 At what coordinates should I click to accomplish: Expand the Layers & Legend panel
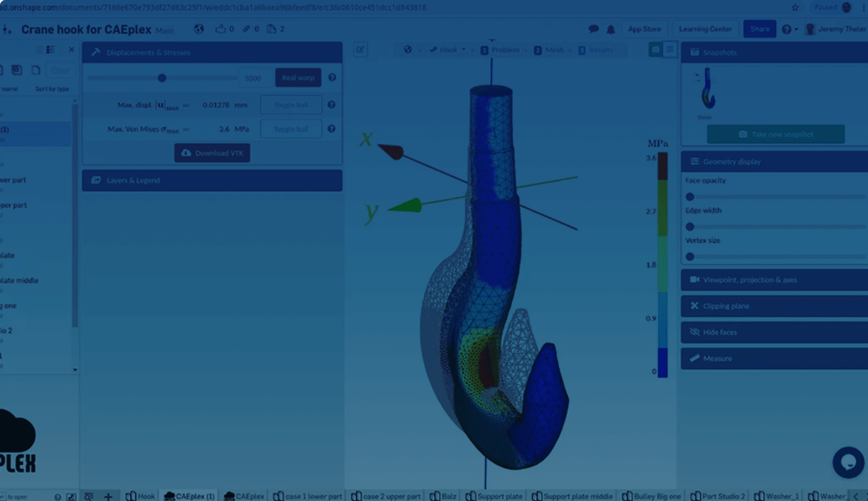212,180
